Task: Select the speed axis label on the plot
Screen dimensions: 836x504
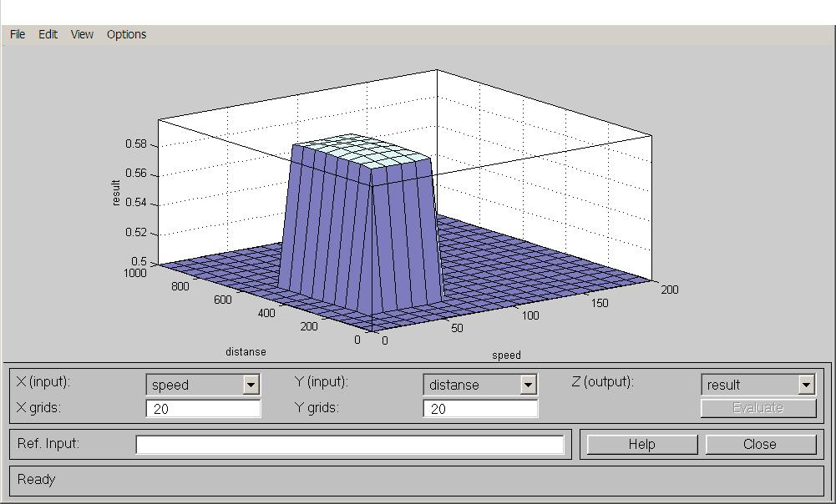Action: 506,355
